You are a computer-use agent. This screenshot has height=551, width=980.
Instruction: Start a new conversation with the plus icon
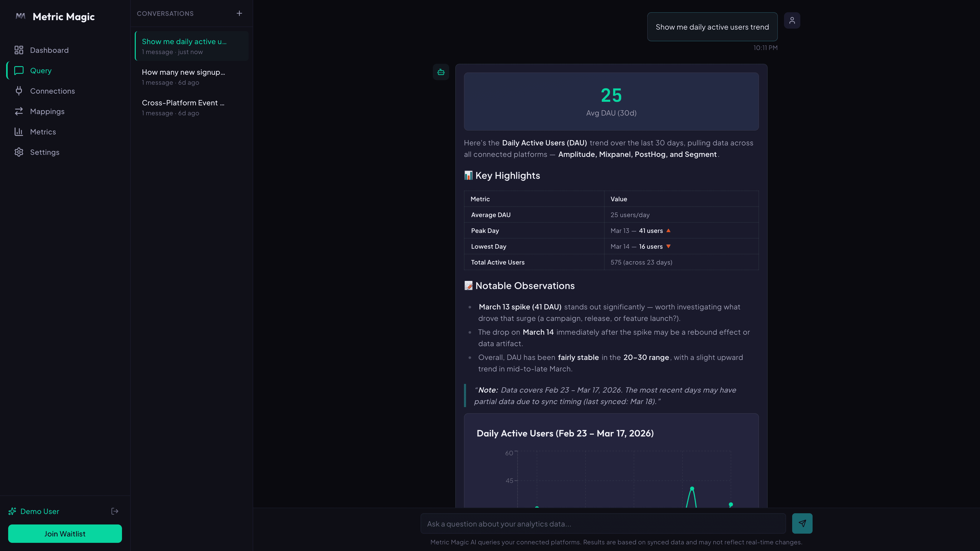point(239,13)
